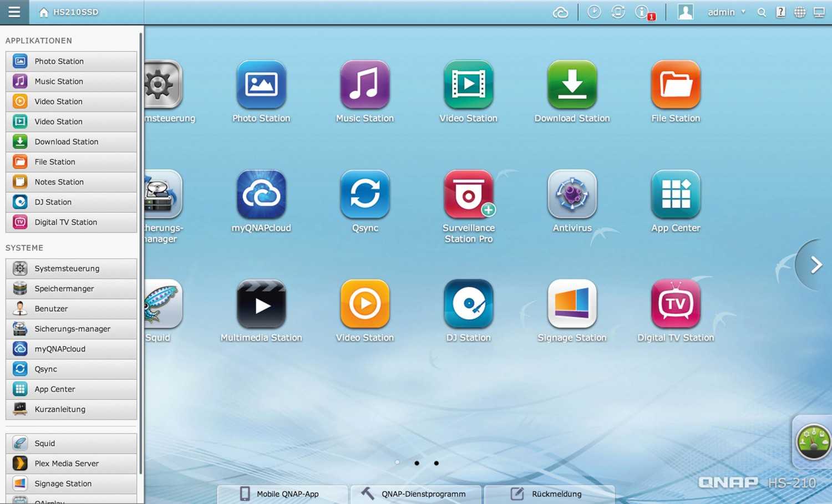The image size is (832, 504).
Task: Select Music Station in the sidebar menu
Action: pos(71,82)
